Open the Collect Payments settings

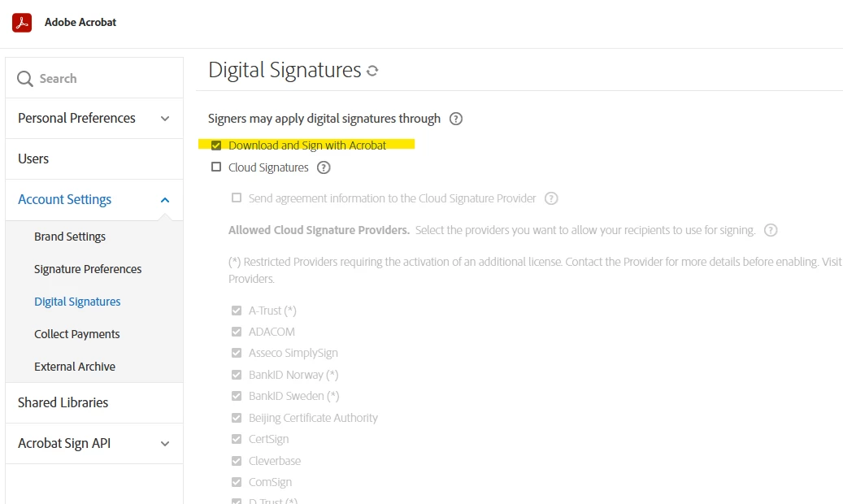pyautogui.click(x=77, y=334)
